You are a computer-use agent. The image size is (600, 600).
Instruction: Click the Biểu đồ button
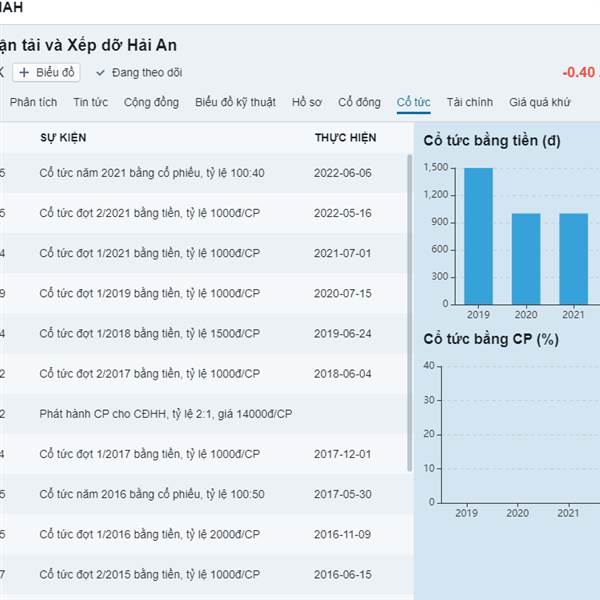point(46,72)
